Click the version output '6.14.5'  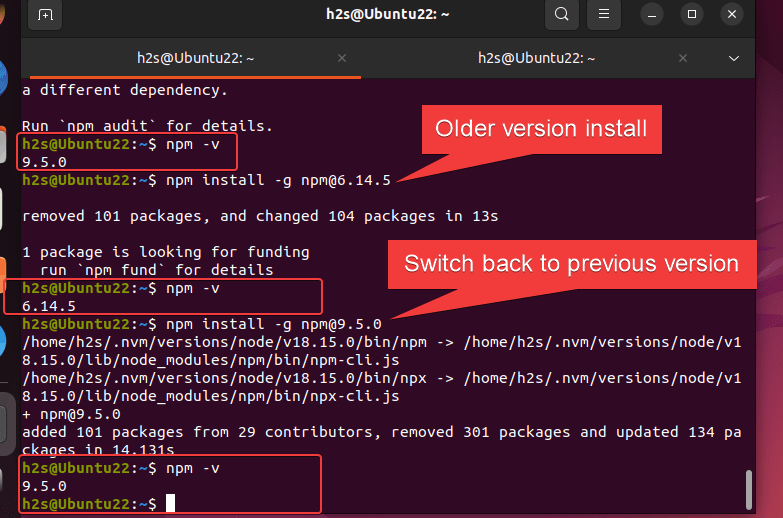[49, 306]
